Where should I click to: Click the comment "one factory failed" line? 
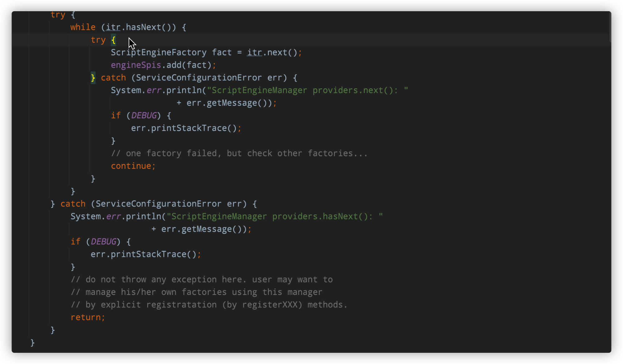click(x=239, y=153)
